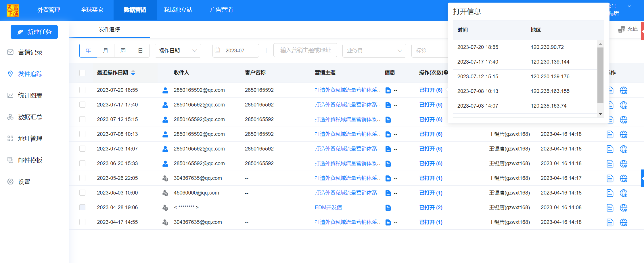This screenshot has height=263, width=644.
Task: Open globe icon for 2023-04-17 14:55 row
Action: 624,222
